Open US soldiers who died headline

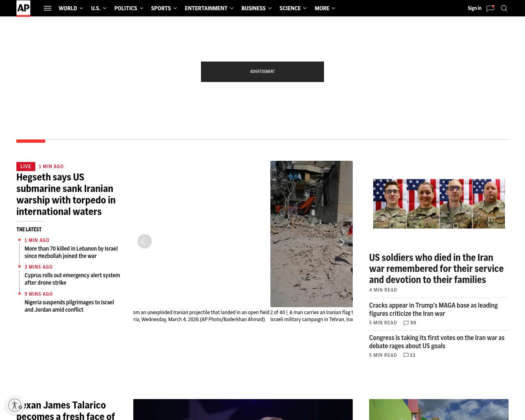(x=436, y=269)
